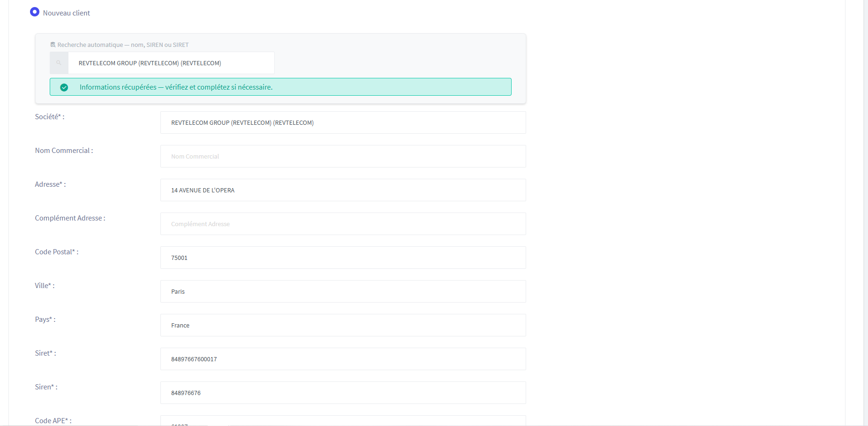Click the Complément Adresse label

70,218
